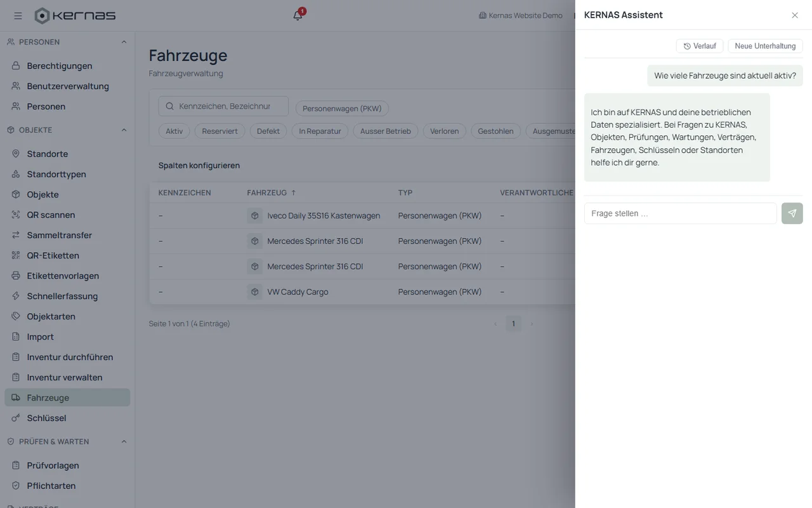Click the Kernas Website Demo building icon
The height and width of the screenshot is (508, 812).
coord(483,15)
